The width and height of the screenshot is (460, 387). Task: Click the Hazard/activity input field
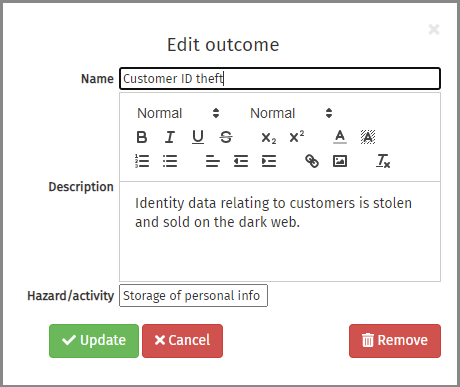(x=193, y=295)
